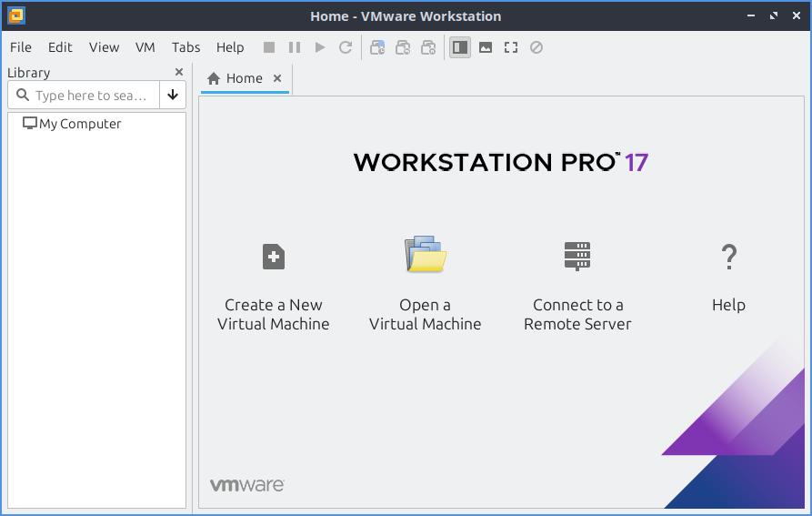Click the power off (stop) toolbar icon
Image resolution: width=812 pixels, height=516 pixels.
click(269, 47)
